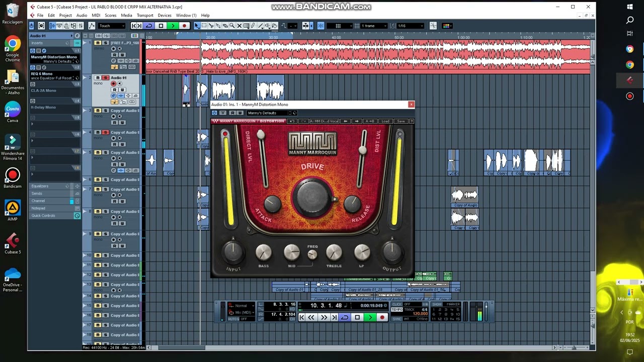
Task: Open the Touch automation mode dropdown
Action: (x=112, y=26)
